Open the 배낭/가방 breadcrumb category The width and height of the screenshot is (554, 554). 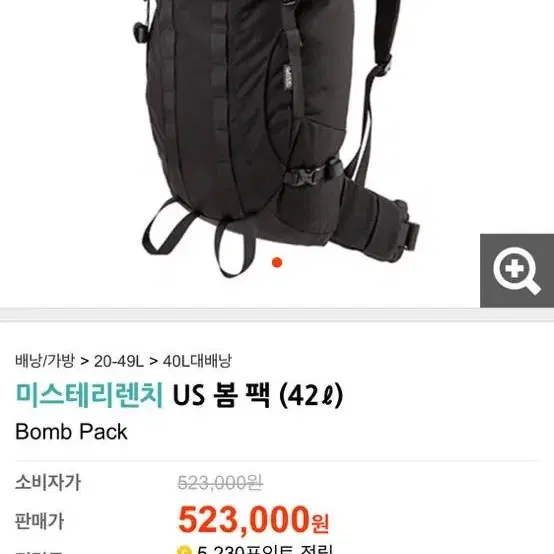pos(45,361)
